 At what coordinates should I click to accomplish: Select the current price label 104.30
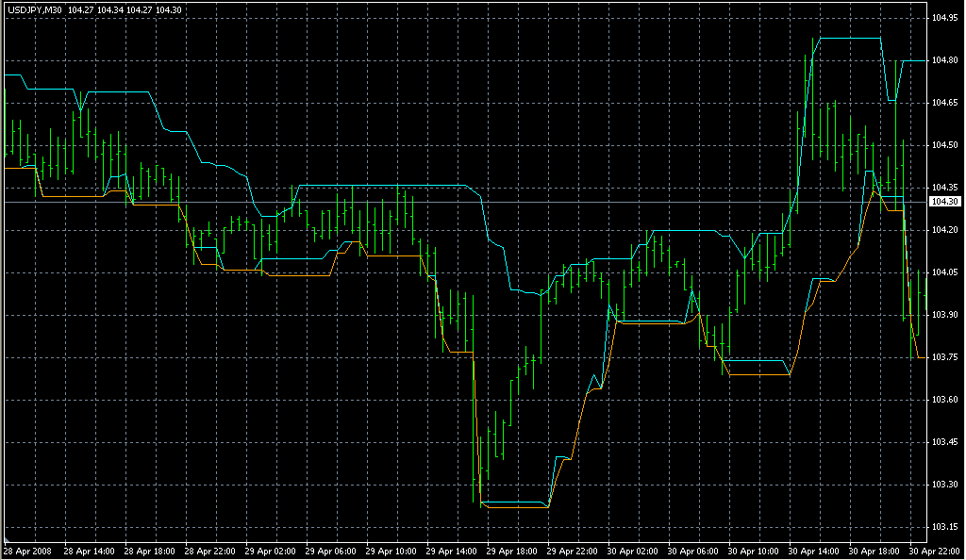click(x=944, y=201)
